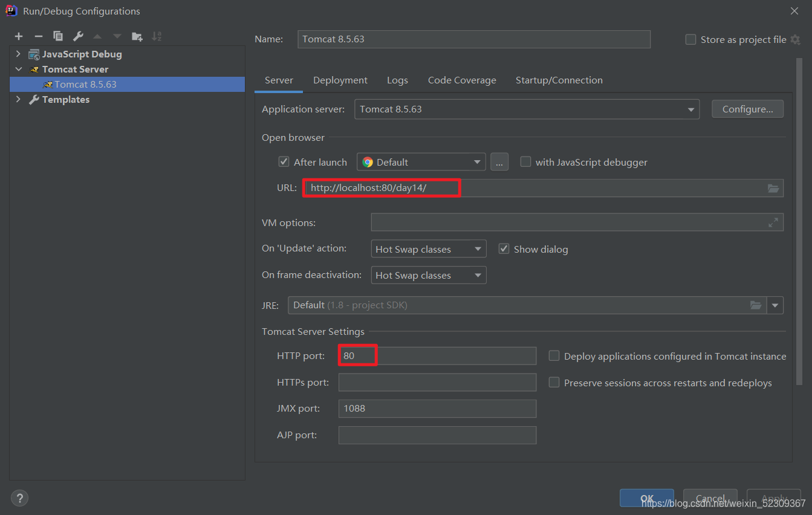Open the Application server dropdown

(527, 109)
